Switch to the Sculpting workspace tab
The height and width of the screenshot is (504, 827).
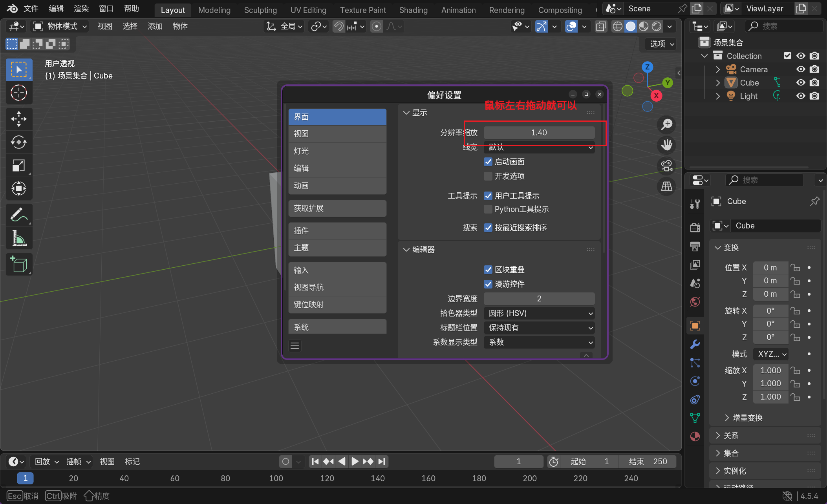[x=260, y=10]
